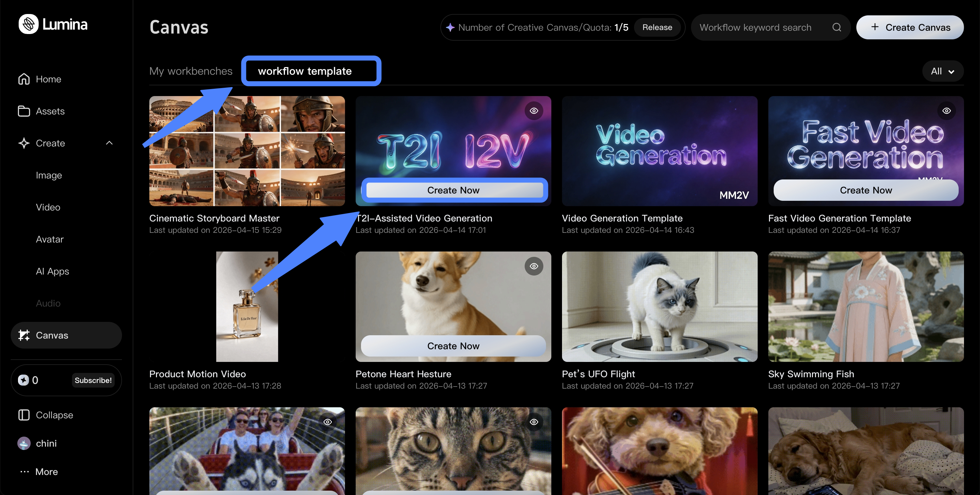Screen dimensions: 980x495
Task: Click the Canvas sidebar icon
Action: [24, 335]
